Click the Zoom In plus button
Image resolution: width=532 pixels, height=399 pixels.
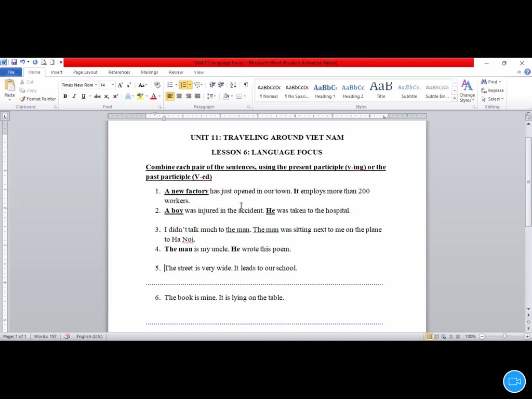coord(527,336)
